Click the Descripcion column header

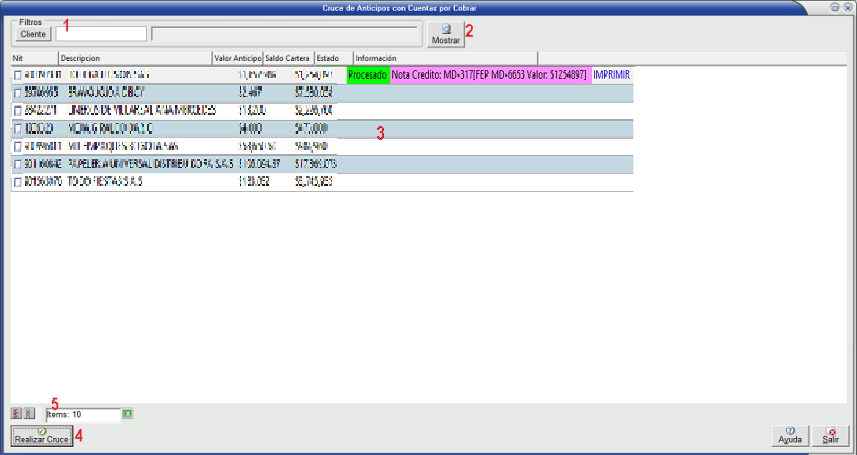[x=135, y=58]
